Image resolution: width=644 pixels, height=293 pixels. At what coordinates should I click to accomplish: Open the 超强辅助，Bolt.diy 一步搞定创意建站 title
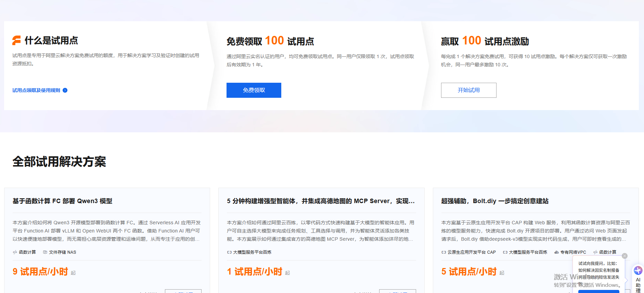click(495, 201)
